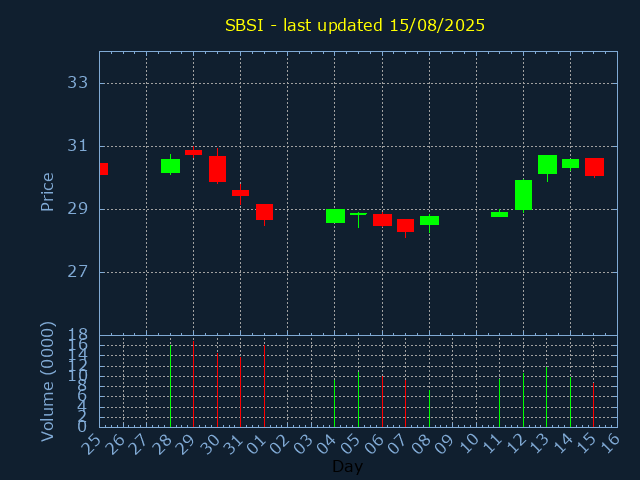Image resolution: width=640 pixels, height=480 pixels.
Task: Click the 28 day tick label
Action: pos(162,444)
